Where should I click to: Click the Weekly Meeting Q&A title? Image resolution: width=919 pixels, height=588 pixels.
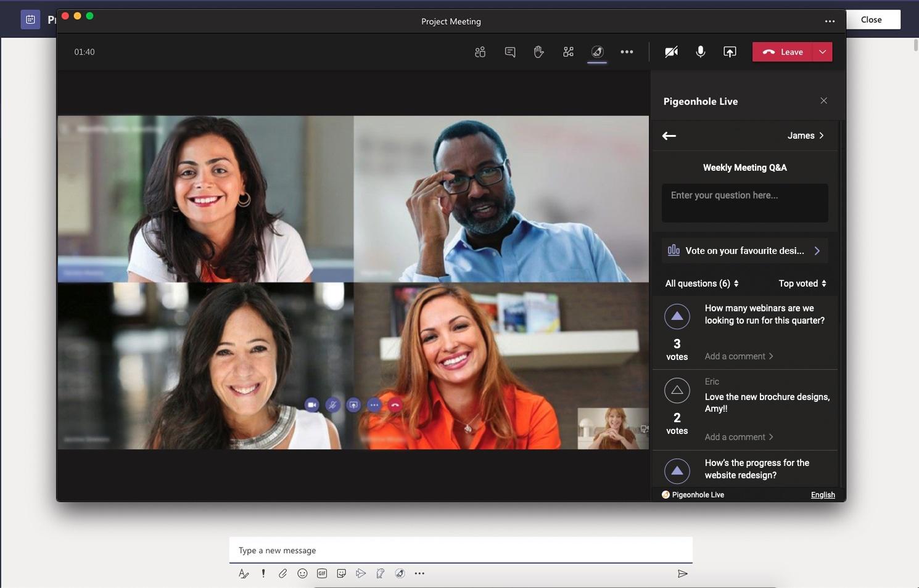click(x=745, y=168)
